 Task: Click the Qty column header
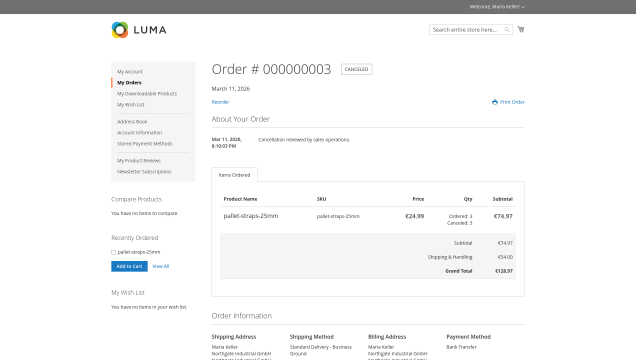(468, 199)
